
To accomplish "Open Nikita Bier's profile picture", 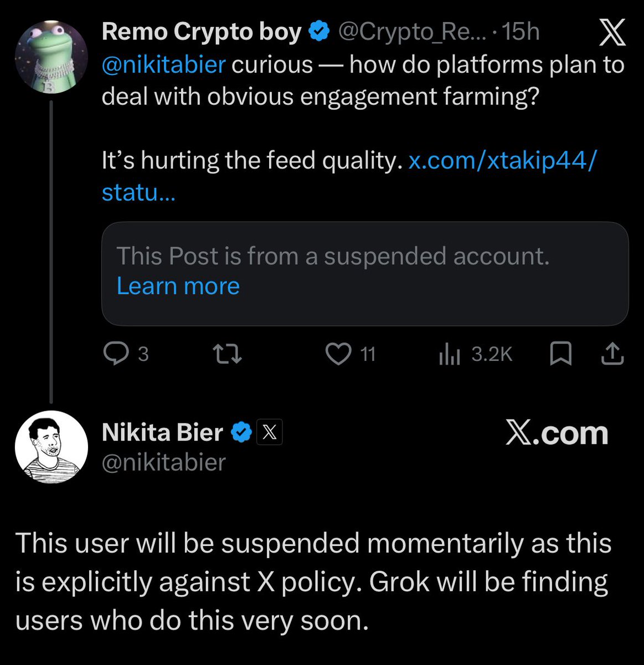I will point(51,447).
